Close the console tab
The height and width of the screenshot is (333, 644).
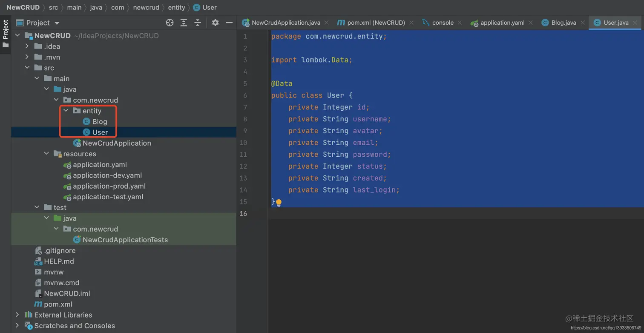[460, 23]
